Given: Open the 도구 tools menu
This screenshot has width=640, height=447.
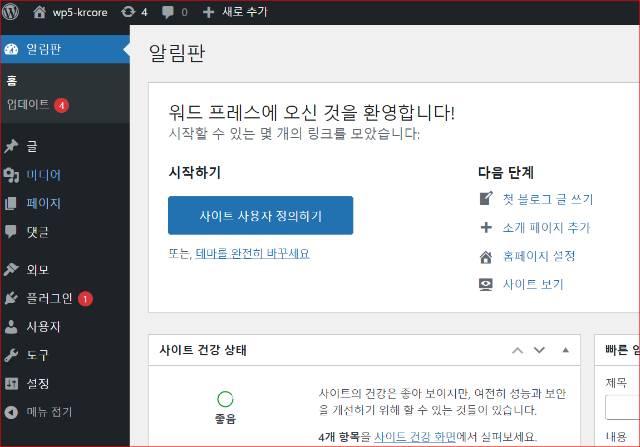Looking at the screenshot, I should (38, 355).
